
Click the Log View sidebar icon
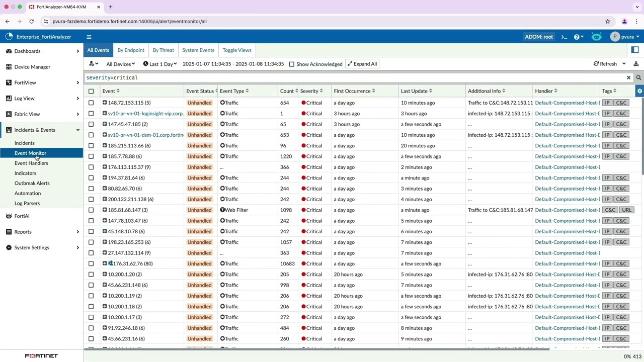click(x=9, y=99)
